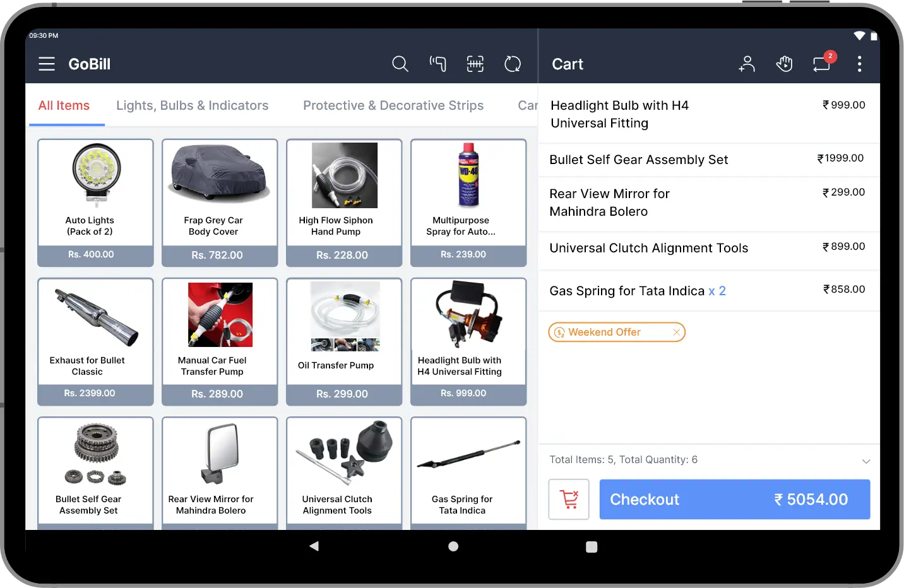Activate the barcode scanner gun icon
904x588 pixels.
[x=437, y=64]
